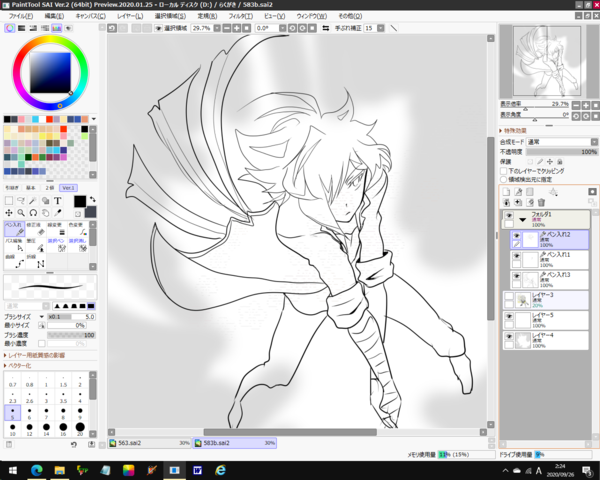Select the パス編集 path edit tool
Image resolution: width=600 pixels, height=480 pixels.
15,245
